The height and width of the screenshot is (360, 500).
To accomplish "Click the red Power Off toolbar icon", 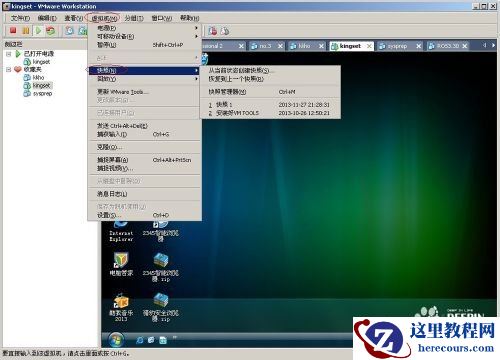I will click(13, 31).
